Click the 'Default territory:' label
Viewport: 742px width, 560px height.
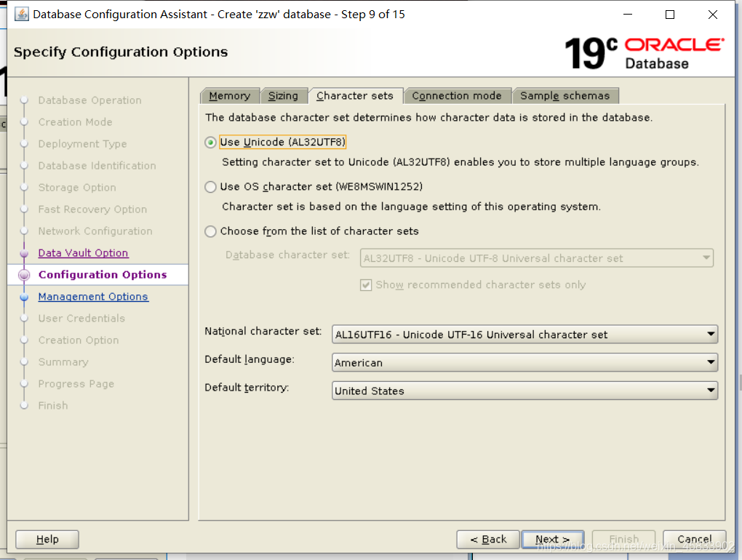tap(247, 388)
